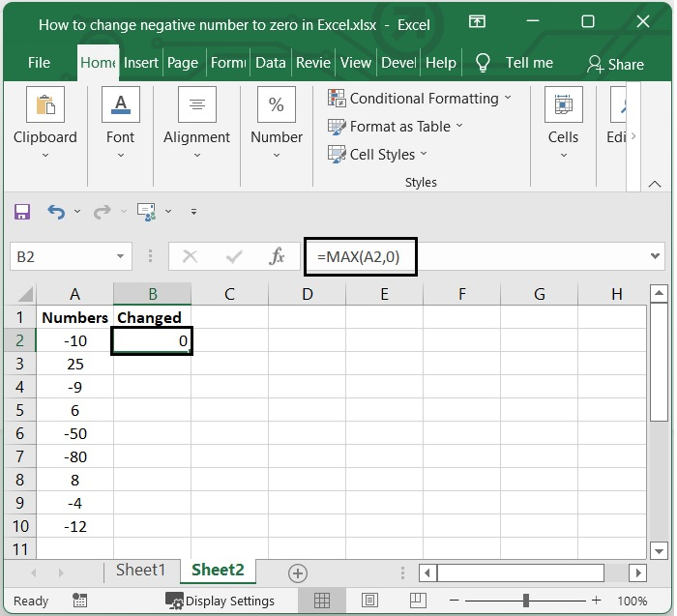Click zoom in plus button
Viewport: 677px width, 616px height.
pyautogui.click(x=597, y=600)
